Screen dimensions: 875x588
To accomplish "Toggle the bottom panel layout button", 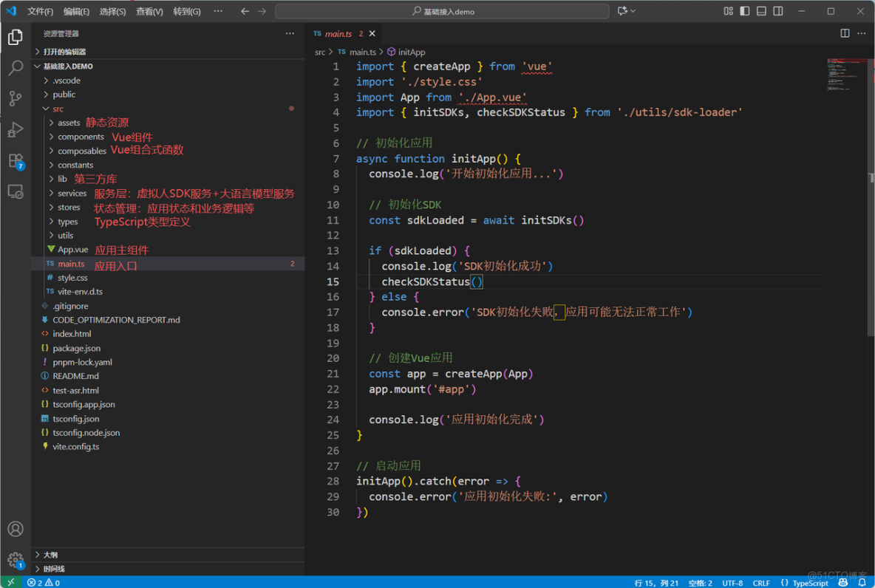I will (761, 11).
